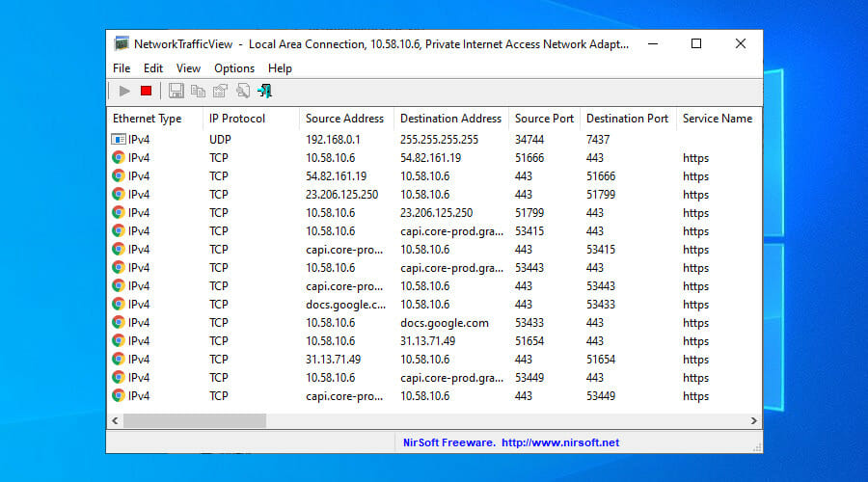This screenshot has width=868, height=482.
Task: Click Chrome icon on source port 51654 row
Action: click(x=118, y=340)
